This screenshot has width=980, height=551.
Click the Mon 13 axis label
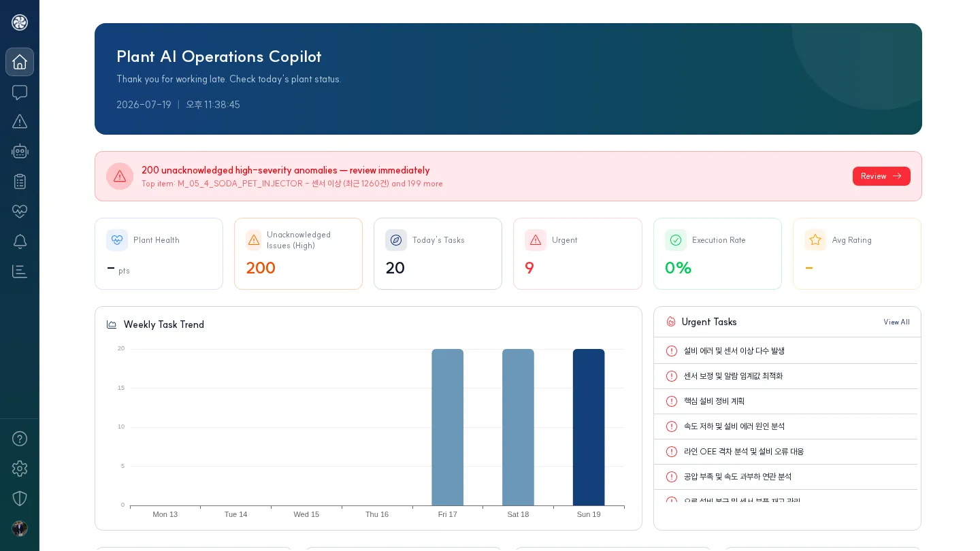(165, 514)
